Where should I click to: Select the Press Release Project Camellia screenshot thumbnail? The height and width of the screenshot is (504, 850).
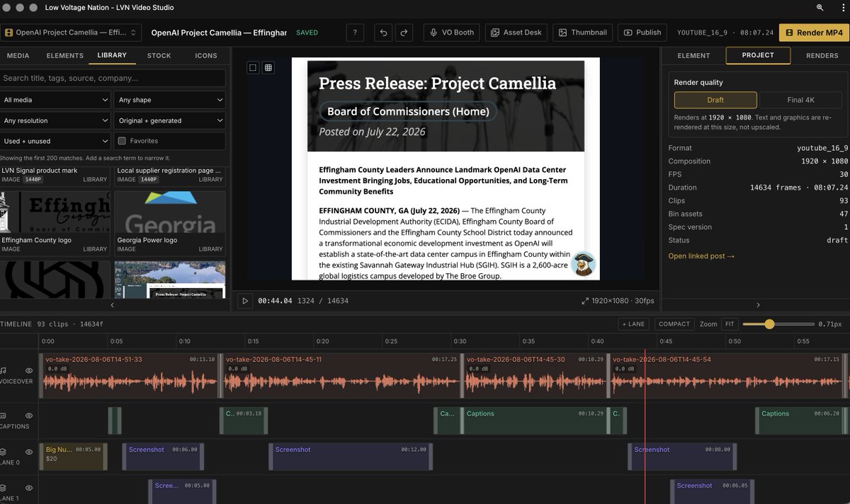[170, 280]
